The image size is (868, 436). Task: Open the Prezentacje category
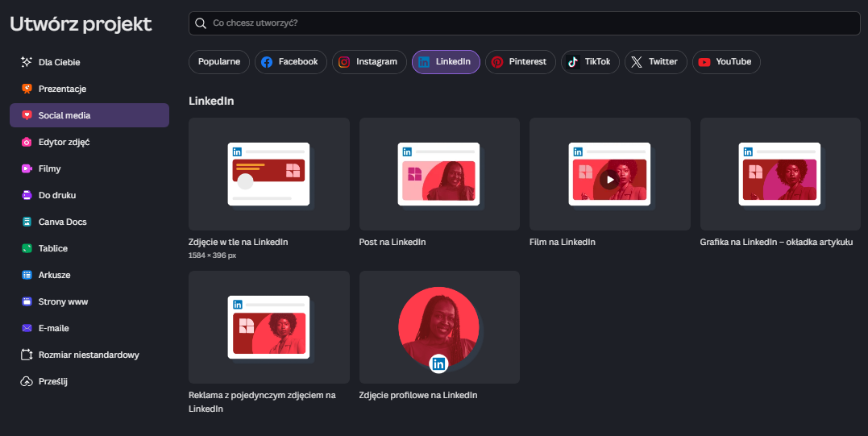[x=89, y=89]
